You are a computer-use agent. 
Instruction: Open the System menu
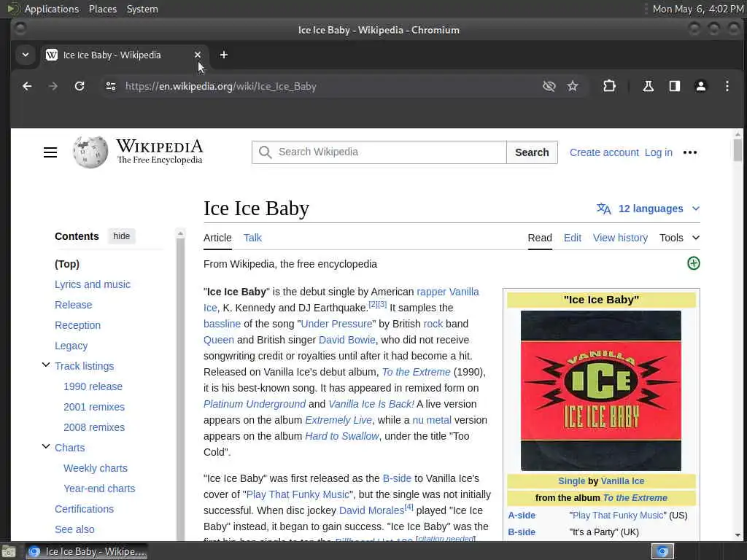click(x=142, y=9)
